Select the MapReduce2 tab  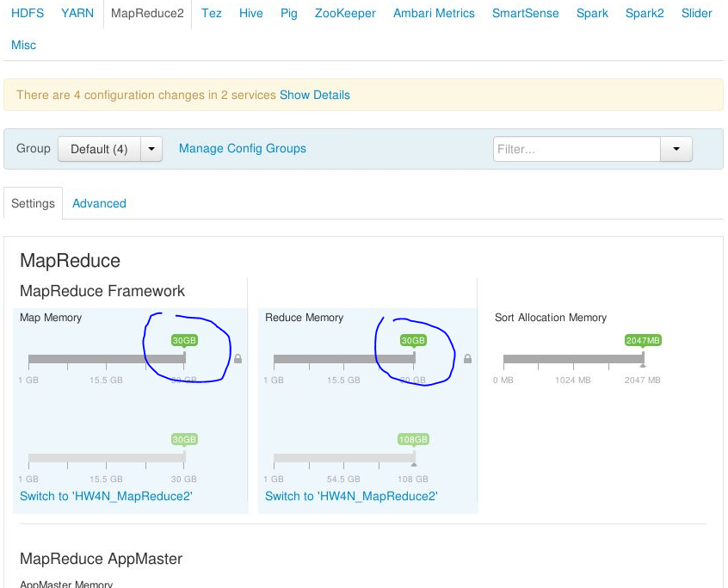coord(147,13)
